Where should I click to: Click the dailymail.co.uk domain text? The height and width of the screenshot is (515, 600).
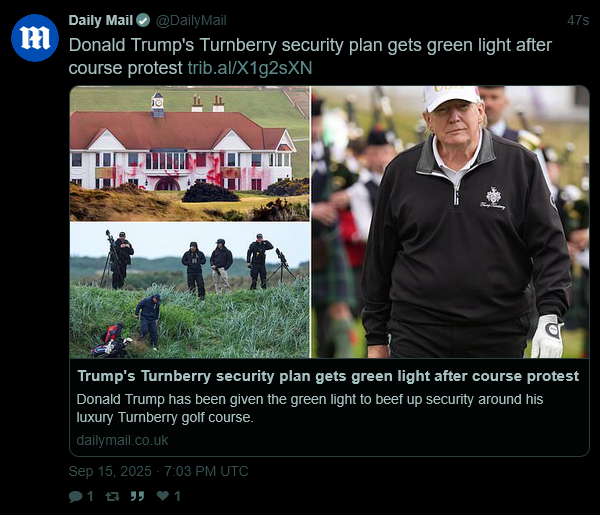(x=122, y=440)
